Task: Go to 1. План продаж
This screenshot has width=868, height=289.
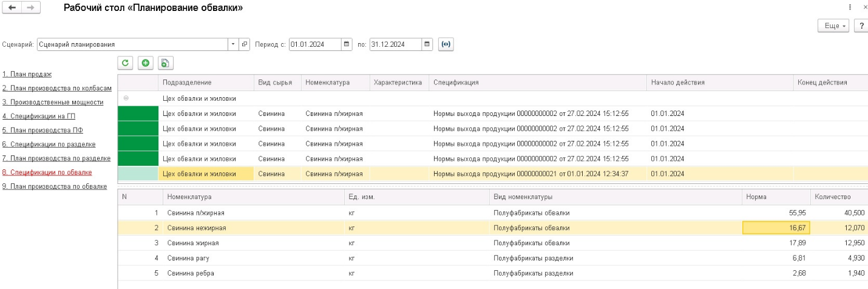Action: tap(35, 74)
